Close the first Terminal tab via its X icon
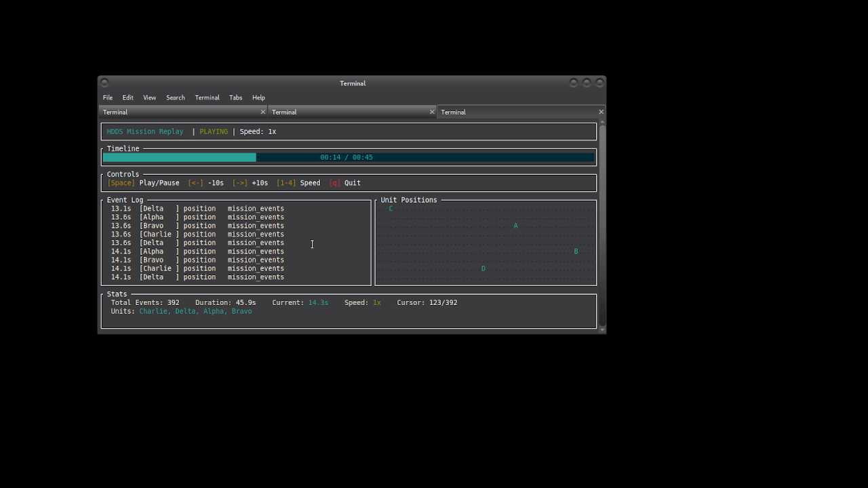Viewport: 868px width, 488px height. tap(263, 112)
